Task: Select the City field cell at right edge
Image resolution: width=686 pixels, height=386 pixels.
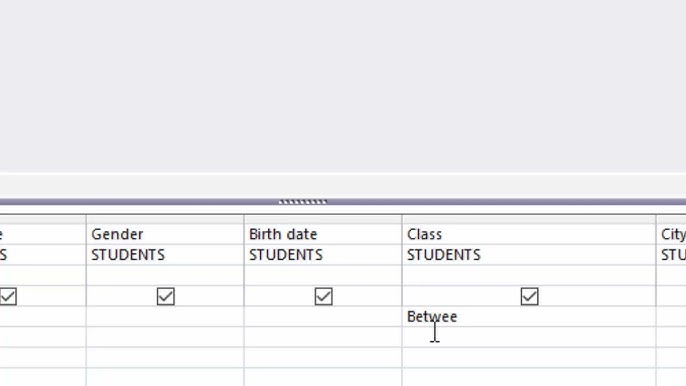Action: (x=672, y=234)
